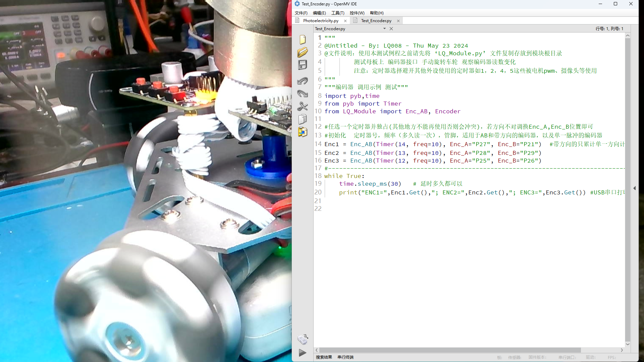644x362 pixels.
Task: Open the 文件(F) menu
Action: [301, 13]
